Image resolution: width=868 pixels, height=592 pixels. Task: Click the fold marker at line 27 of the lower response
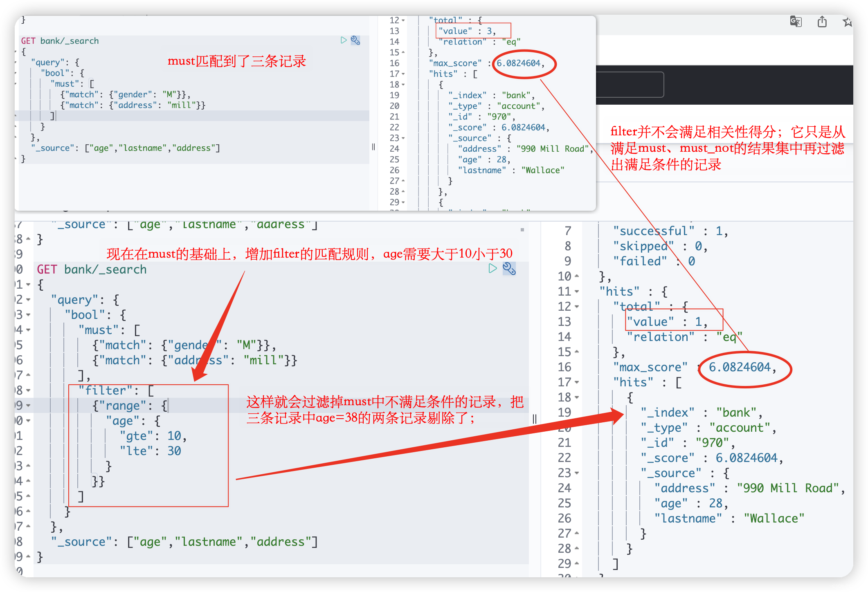coord(577,534)
